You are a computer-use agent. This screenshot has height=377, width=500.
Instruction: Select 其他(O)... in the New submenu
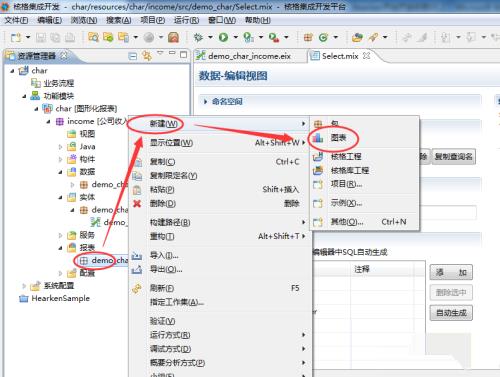pyautogui.click(x=364, y=222)
